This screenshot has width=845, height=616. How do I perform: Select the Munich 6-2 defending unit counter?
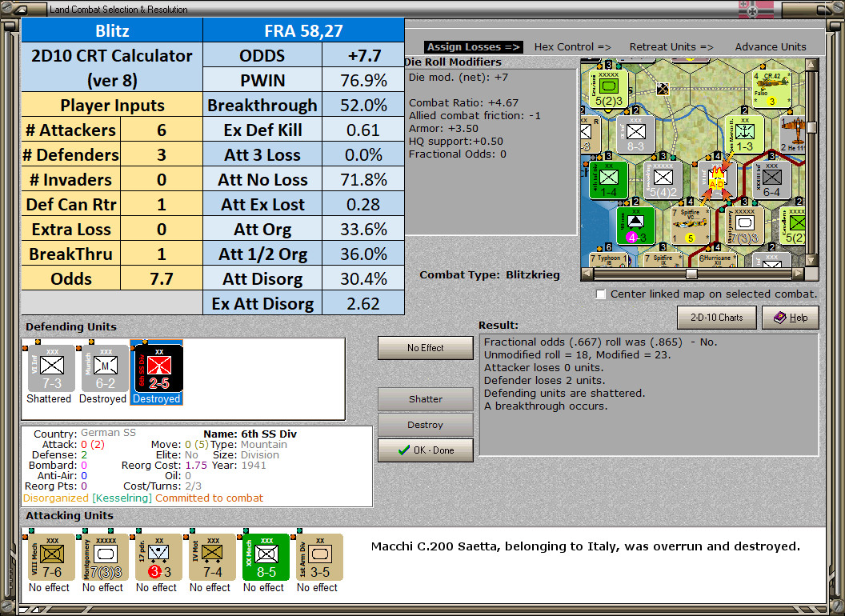105,369
